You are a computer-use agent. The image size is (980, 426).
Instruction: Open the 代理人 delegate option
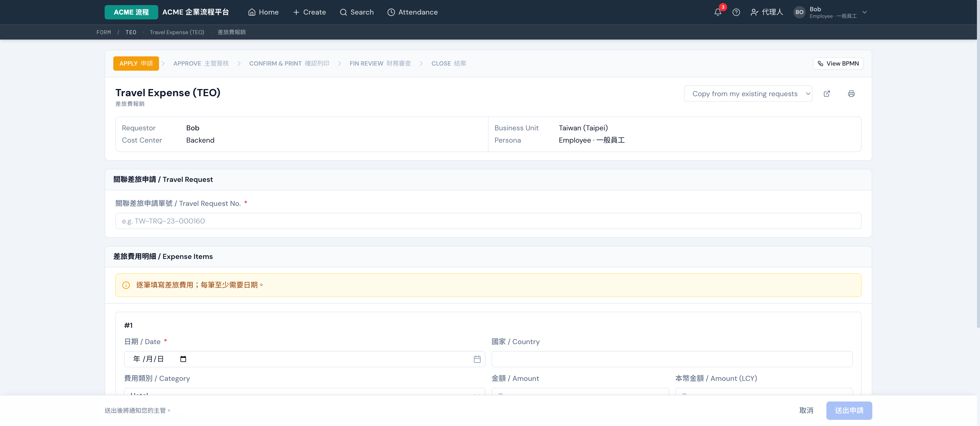(767, 12)
